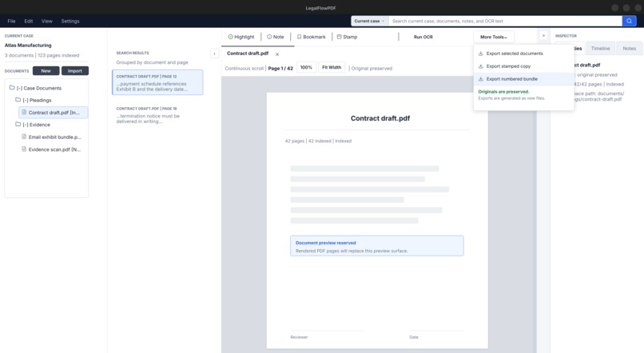Click the Fit Width button
The width and height of the screenshot is (644, 353).
click(x=332, y=67)
